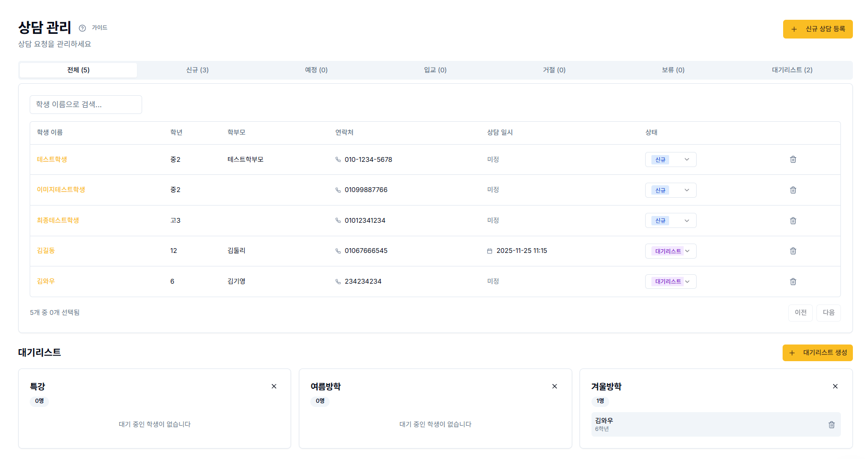Screen dimensions: 868x459
Task: Remove 김와우 from 겨울방학 waitlist card
Action: (x=832, y=425)
